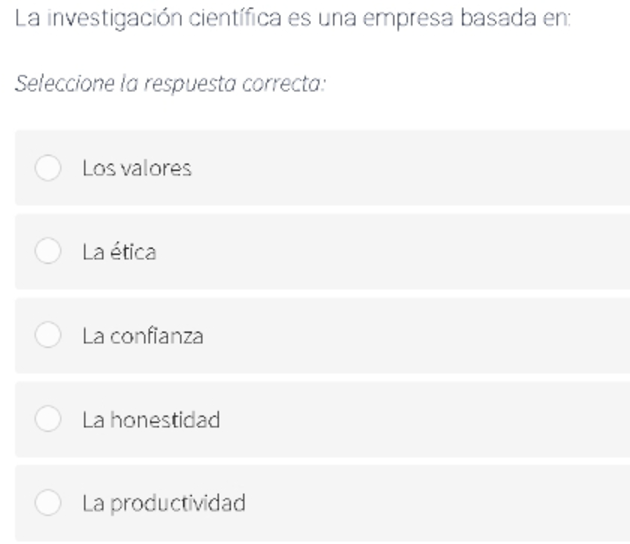Click the word 'correcta' in the instruction
The width and height of the screenshot is (630, 544).
(x=284, y=84)
